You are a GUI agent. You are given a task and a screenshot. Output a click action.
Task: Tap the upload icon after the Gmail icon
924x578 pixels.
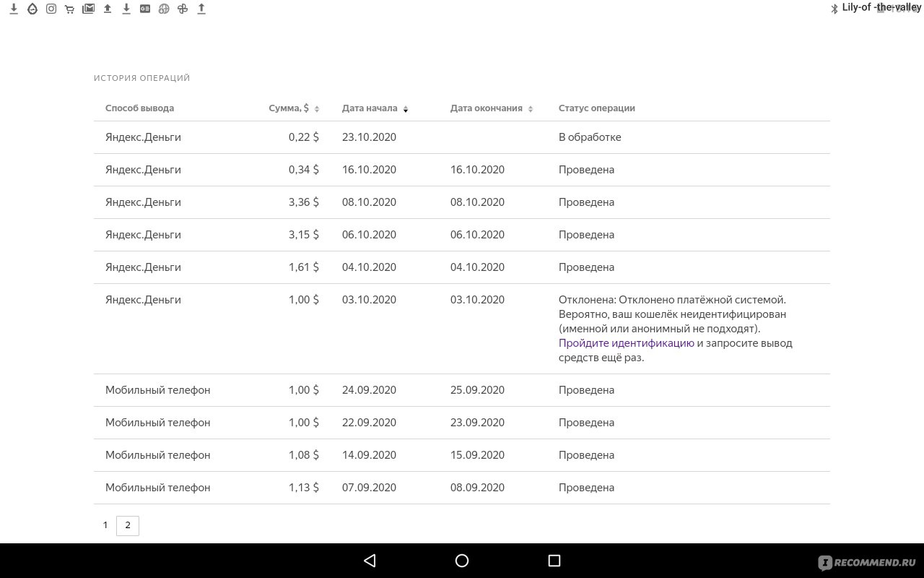point(108,9)
